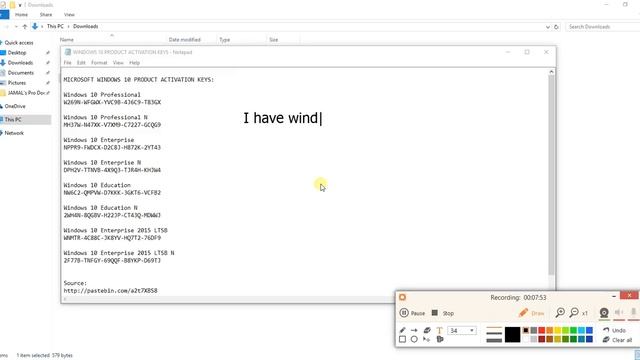Open JAMAL's Pro Doc folder

coord(26,93)
